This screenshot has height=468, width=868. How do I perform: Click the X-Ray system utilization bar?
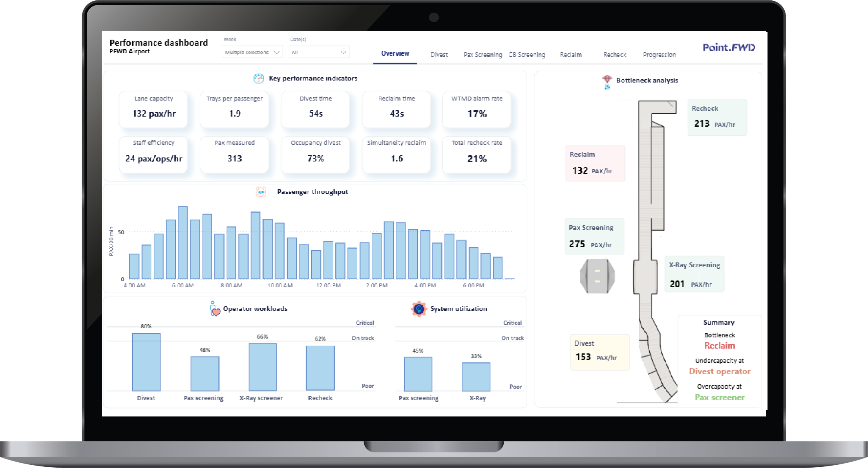pos(476,377)
